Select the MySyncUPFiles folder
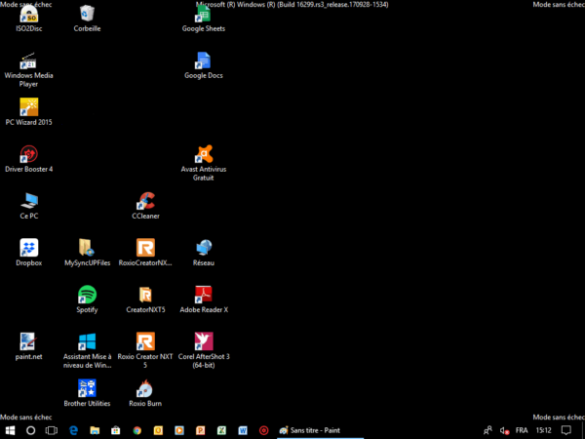 (x=87, y=253)
